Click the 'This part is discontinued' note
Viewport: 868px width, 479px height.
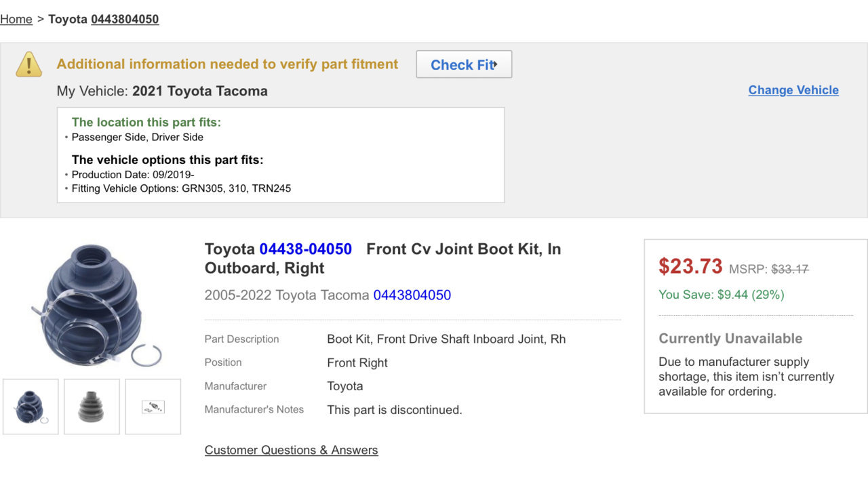pos(394,410)
